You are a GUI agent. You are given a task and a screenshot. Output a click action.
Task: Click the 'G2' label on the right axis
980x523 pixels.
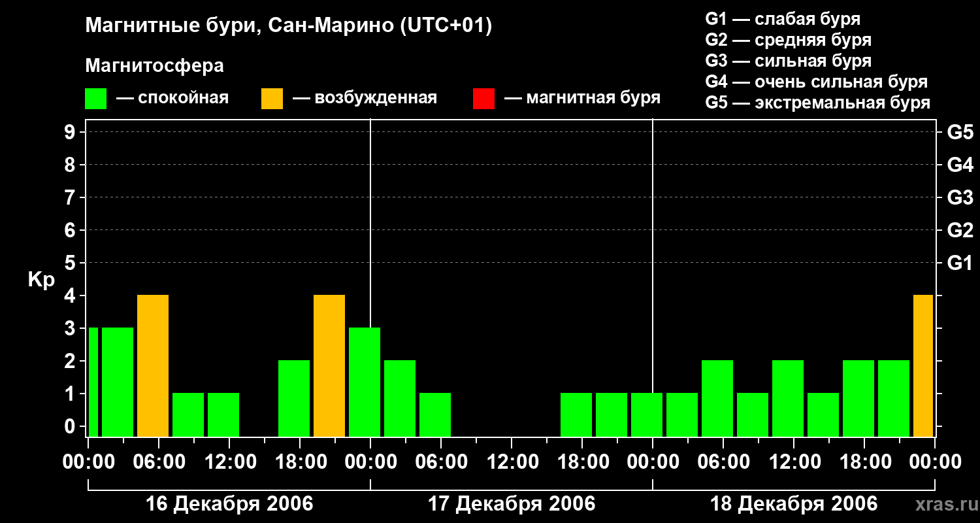click(x=960, y=230)
